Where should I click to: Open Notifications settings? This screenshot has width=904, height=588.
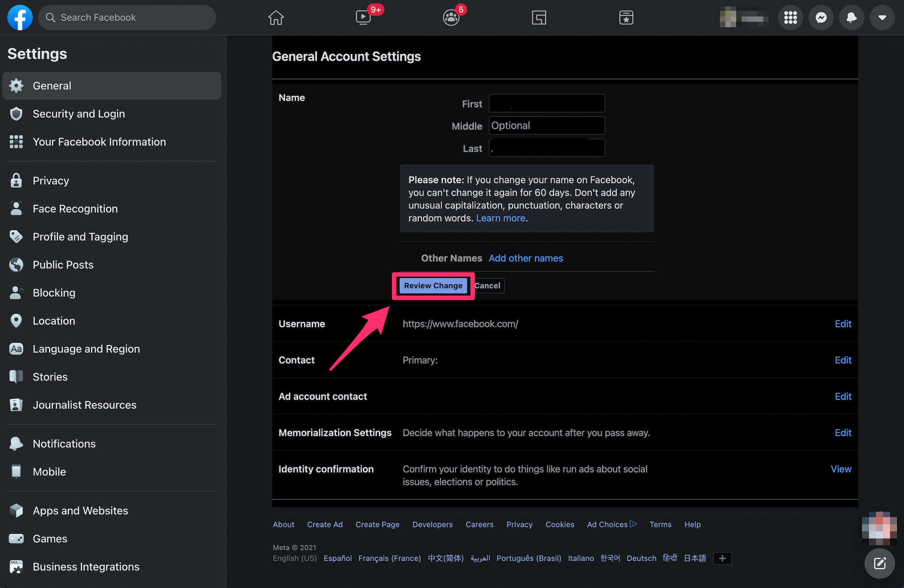pyautogui.click(x=112, y=444)
